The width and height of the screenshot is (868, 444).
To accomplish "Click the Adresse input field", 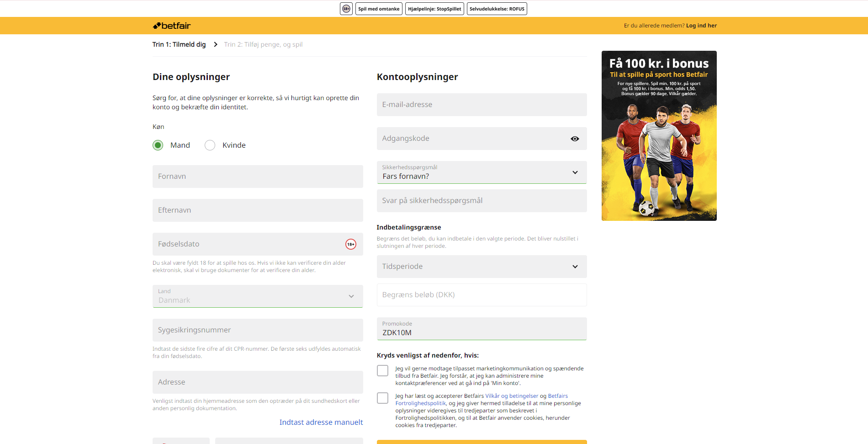I will [258, 382].
